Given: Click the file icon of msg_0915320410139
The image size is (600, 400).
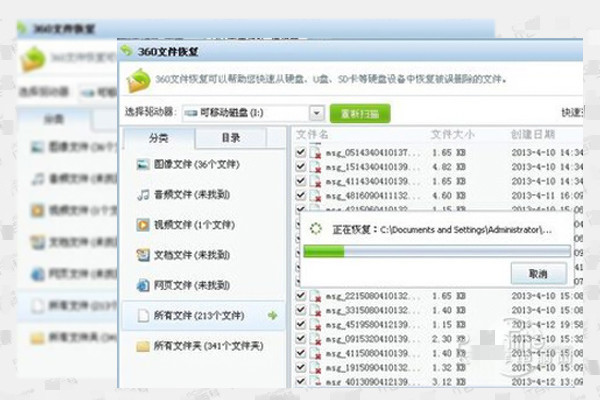Looking at the screenshot, I should 315,339.
